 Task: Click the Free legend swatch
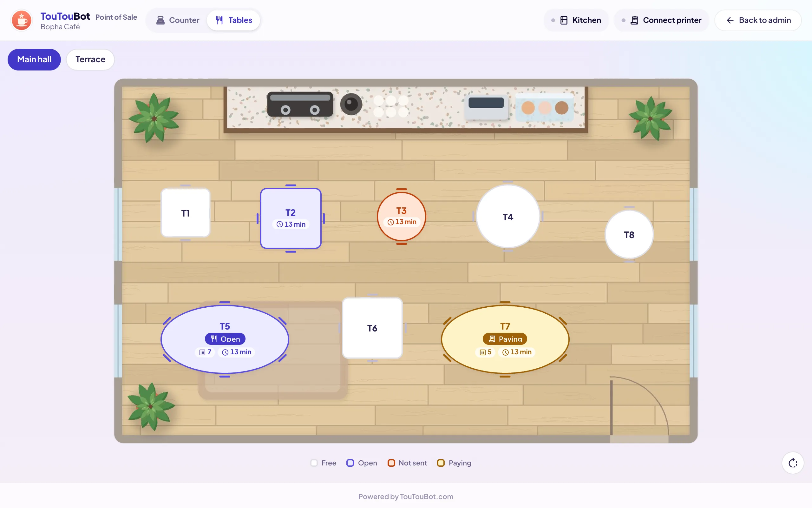coord(314,463)
